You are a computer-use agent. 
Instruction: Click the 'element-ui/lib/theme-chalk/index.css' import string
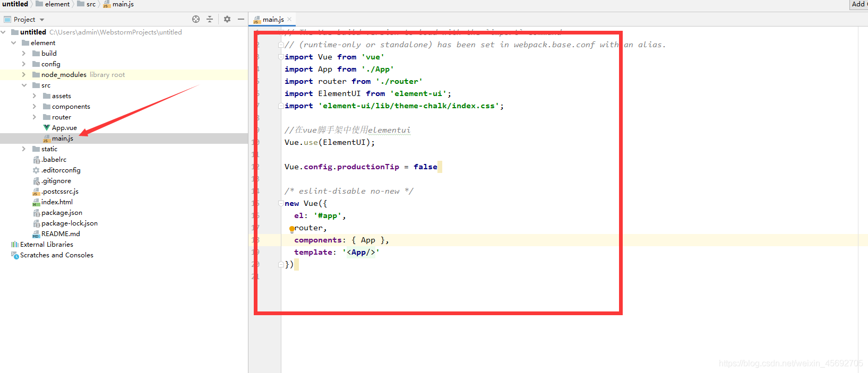(x=409, y=106)
